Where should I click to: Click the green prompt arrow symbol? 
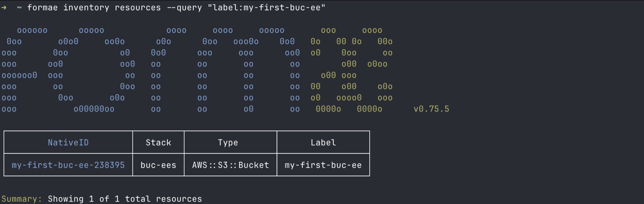4,7
